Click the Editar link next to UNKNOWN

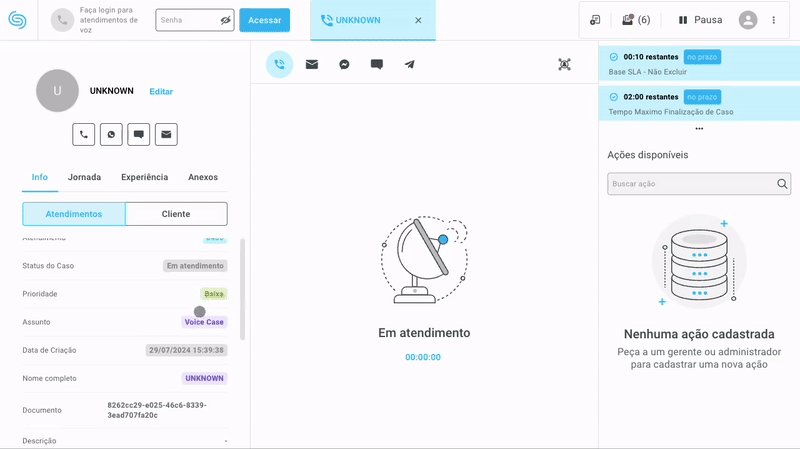click(x=161, y=92)
